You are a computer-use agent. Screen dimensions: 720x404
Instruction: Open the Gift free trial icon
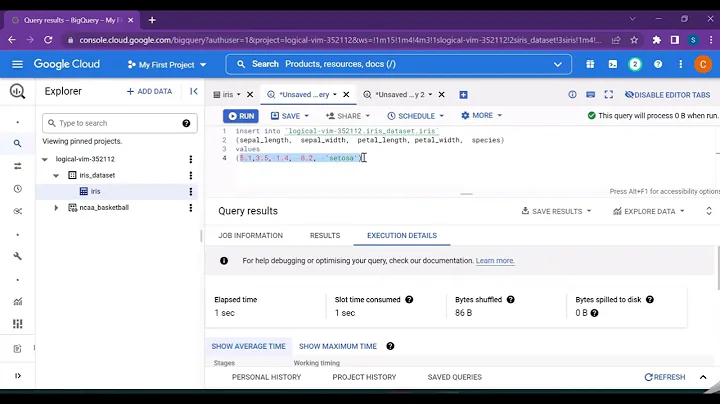click(590, 64)
